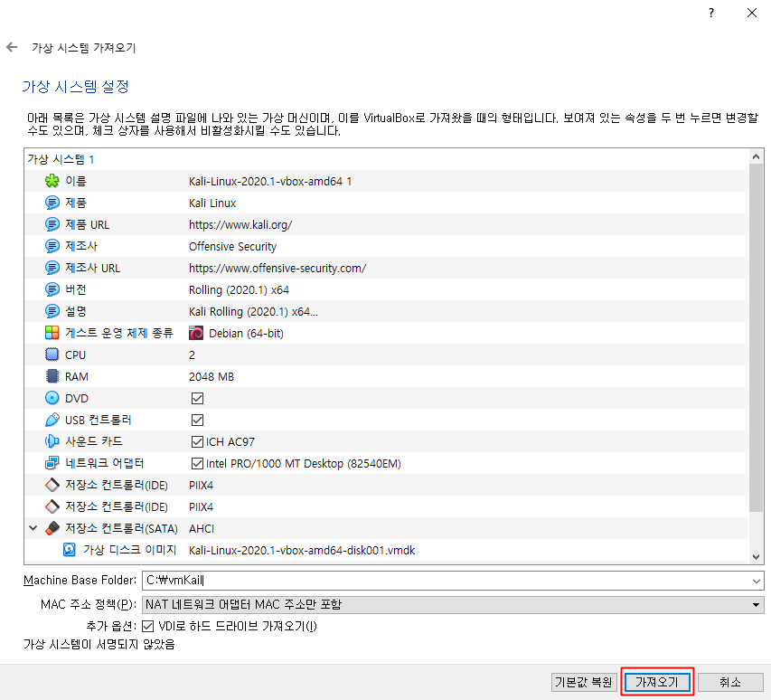Screen dimensions: 771x700
Task: Click the 네트워크 어댑터 icon
Action: pos(52,463)
